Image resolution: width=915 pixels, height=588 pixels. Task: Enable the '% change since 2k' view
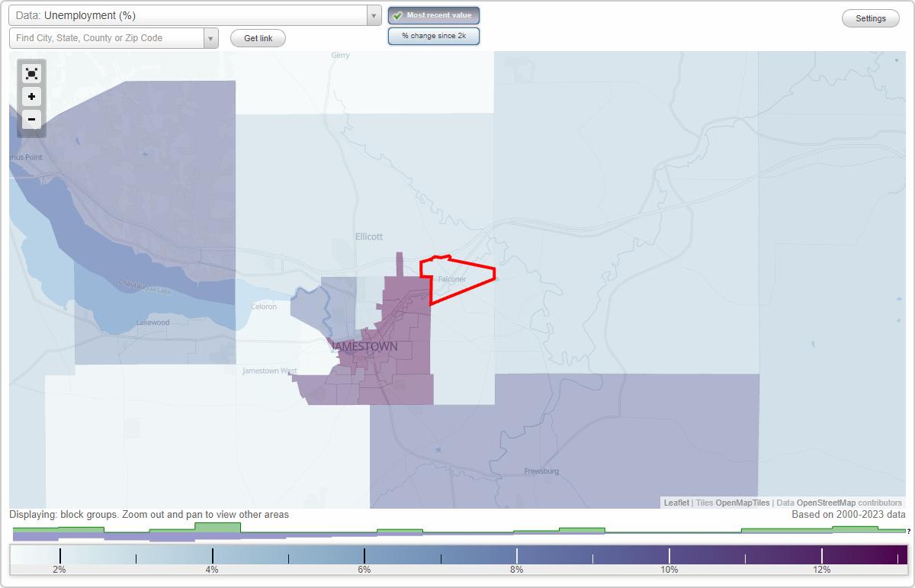[x=434, y=35]
